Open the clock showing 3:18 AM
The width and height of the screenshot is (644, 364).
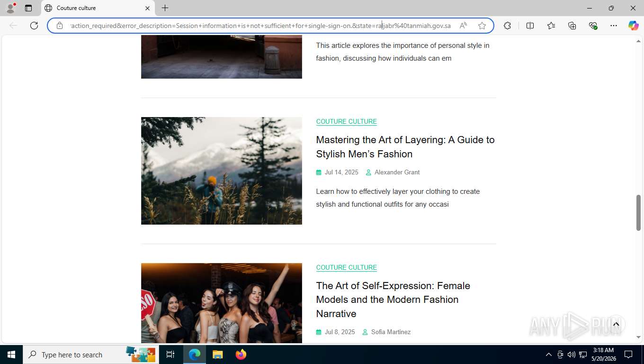(x=603, y=355)
